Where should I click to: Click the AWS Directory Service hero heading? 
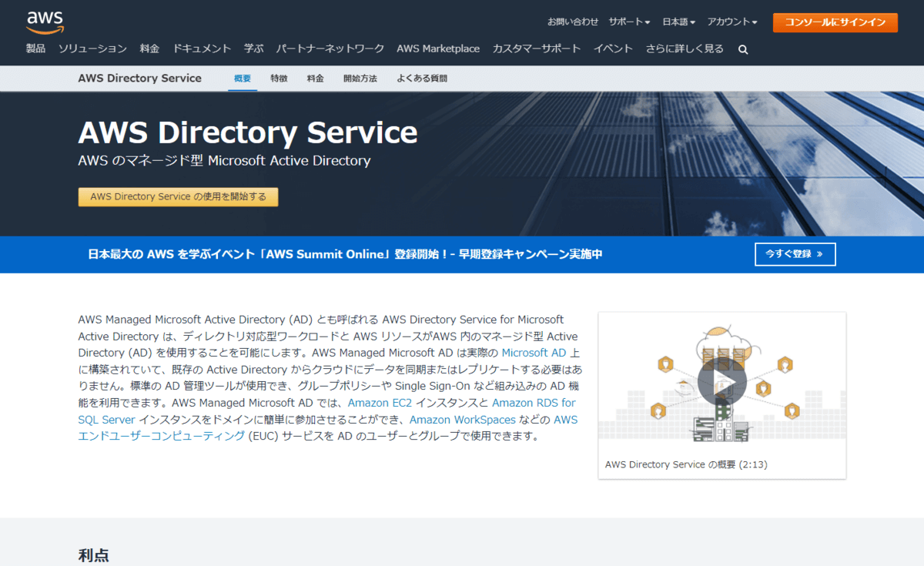(x=248, y=132)
